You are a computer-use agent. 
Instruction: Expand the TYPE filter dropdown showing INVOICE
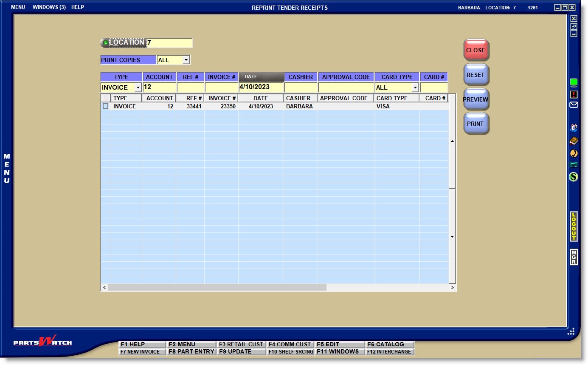point(138,88)
